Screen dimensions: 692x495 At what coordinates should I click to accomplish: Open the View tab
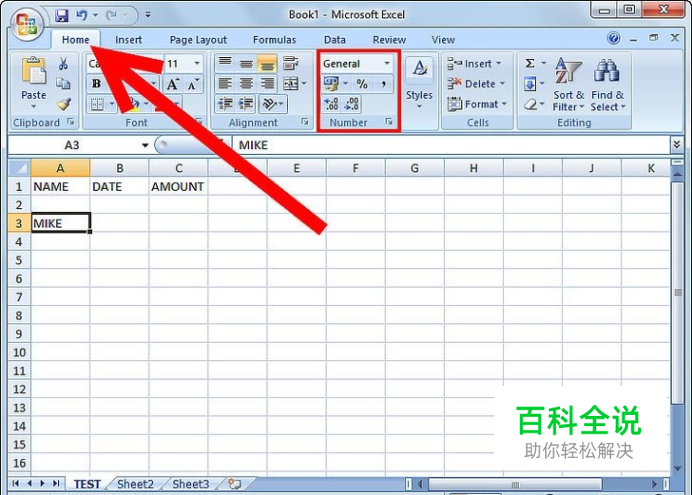443,40
